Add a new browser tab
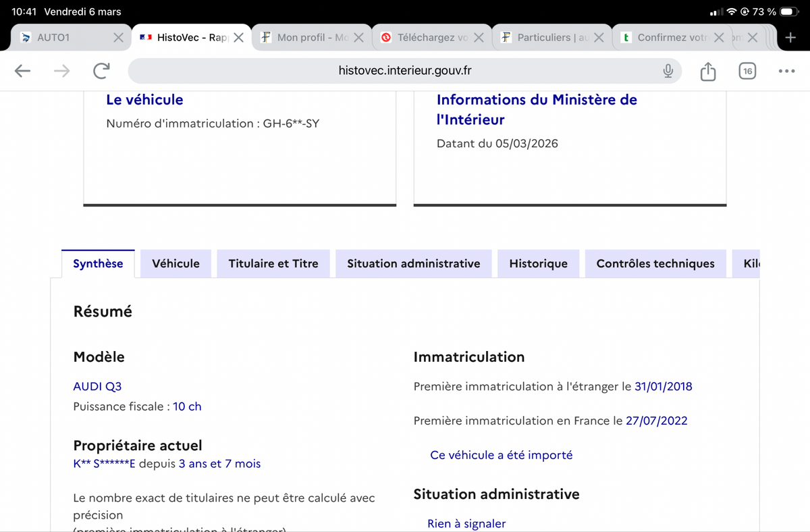 click(790, 38)
